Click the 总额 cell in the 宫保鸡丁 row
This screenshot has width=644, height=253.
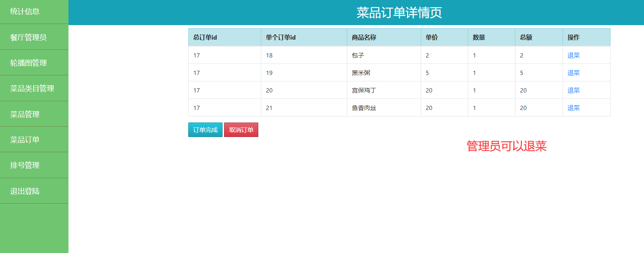[539, 90]
